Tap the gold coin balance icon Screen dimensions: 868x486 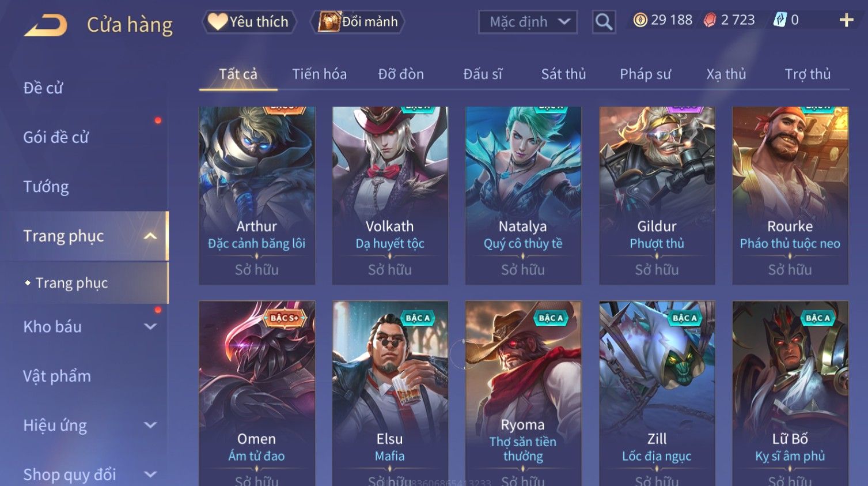[x=640, y=20]
